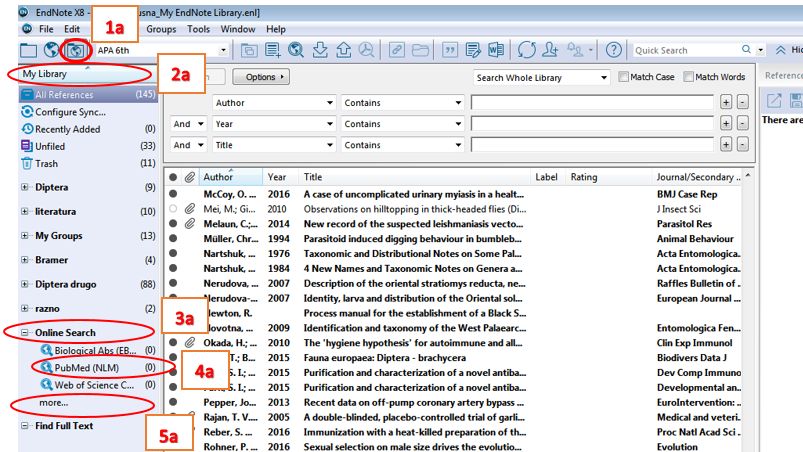
Task: Click paperclip icon on Melaun, C. row
Action: coord(189,224)
